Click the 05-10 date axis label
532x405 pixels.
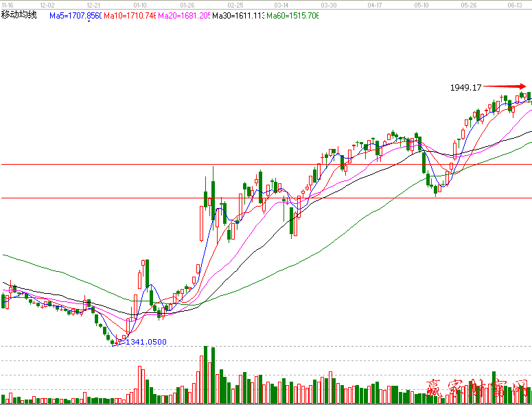421,4
